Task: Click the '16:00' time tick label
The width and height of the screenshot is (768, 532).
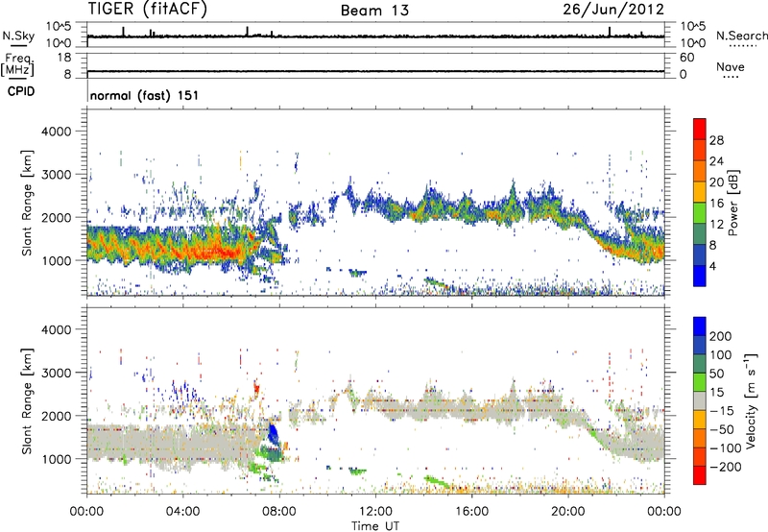Action: (471, 512)
